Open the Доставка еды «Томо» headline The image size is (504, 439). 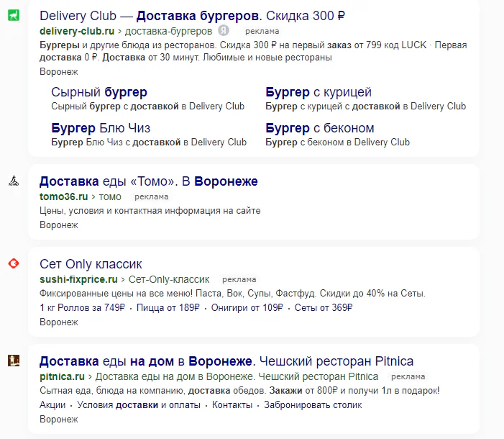pos(149,181)
